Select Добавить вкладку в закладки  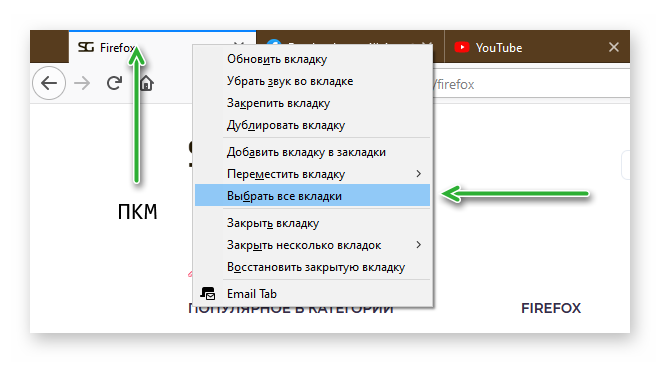(x=312, y=152)
